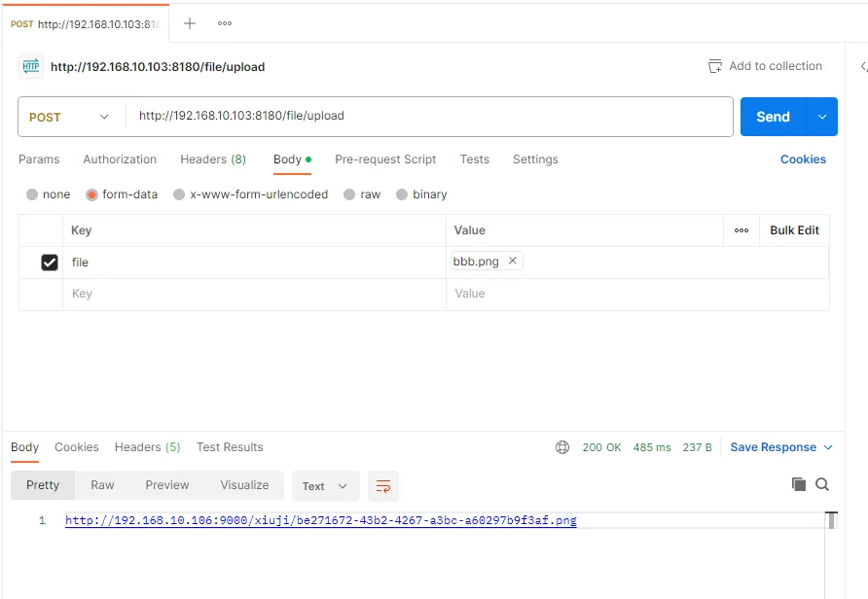Click the network globe icon in response
Screen dimensions: 868x599
tap(562, 447)
